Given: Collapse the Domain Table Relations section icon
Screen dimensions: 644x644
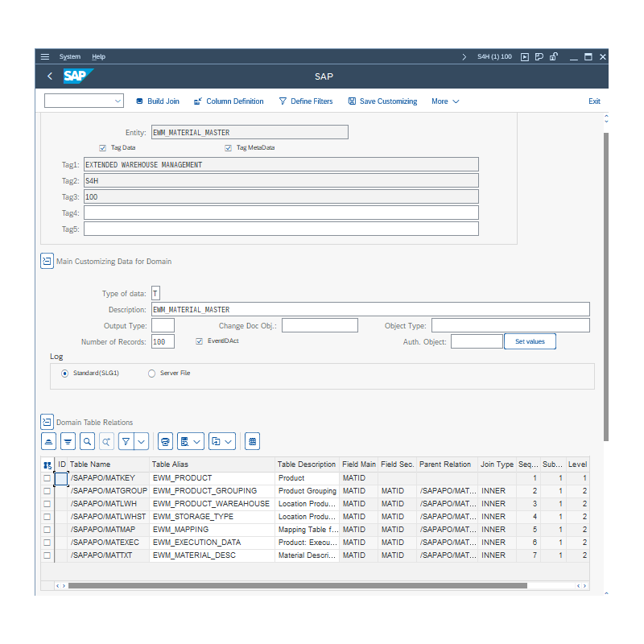Looking at the screenshot, I should pos(47,421).
